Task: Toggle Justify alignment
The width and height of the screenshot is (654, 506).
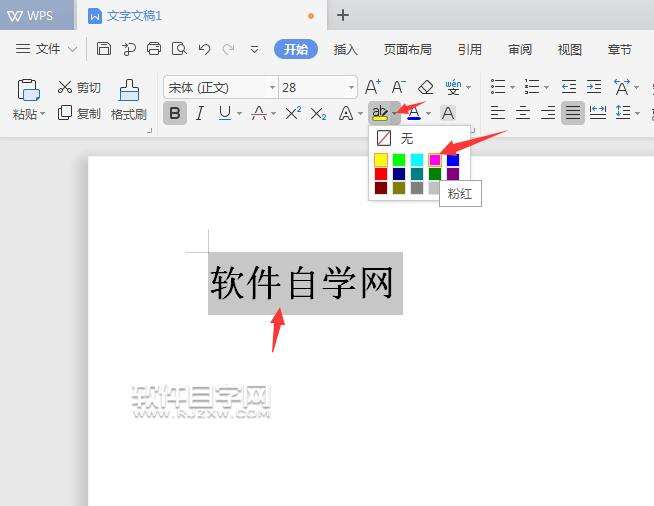Action: click(x=573, y=113)
